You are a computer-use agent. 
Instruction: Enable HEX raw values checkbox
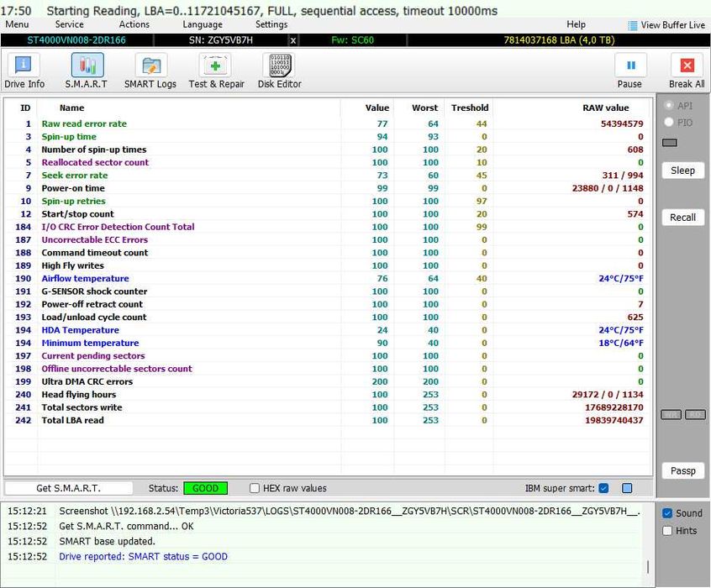coord(255,488)
